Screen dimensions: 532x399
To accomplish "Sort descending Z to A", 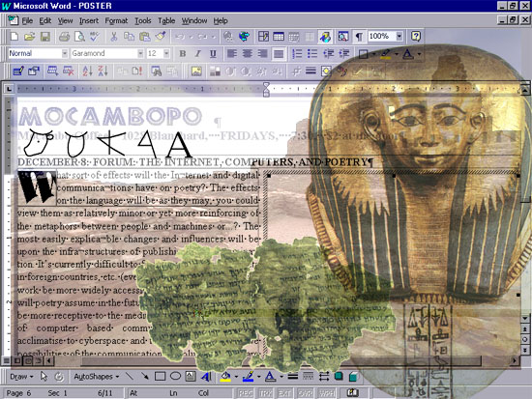I will pyautogui.click(x=103, y=71).
